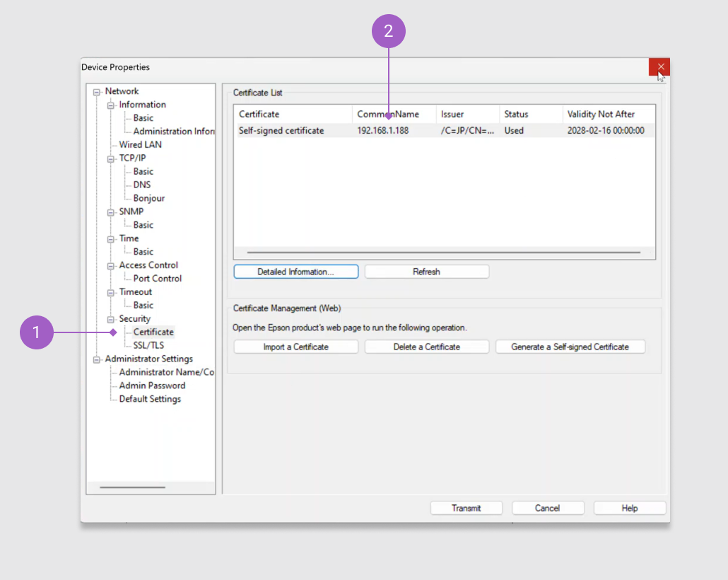This screenshot has width=728, height=580.
Task: Collapse the Timeout tree node
Action: coord(110,293)
